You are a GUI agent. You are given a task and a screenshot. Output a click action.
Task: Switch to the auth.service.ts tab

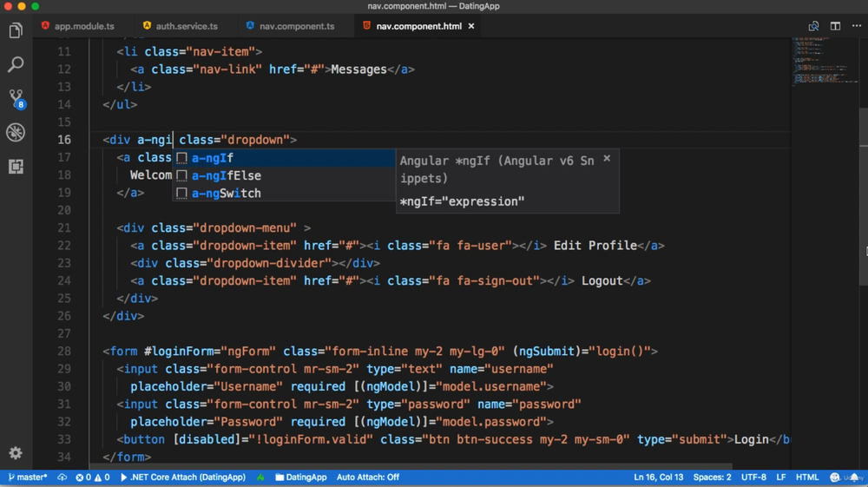pyautogui.click(x=186, y=26)
